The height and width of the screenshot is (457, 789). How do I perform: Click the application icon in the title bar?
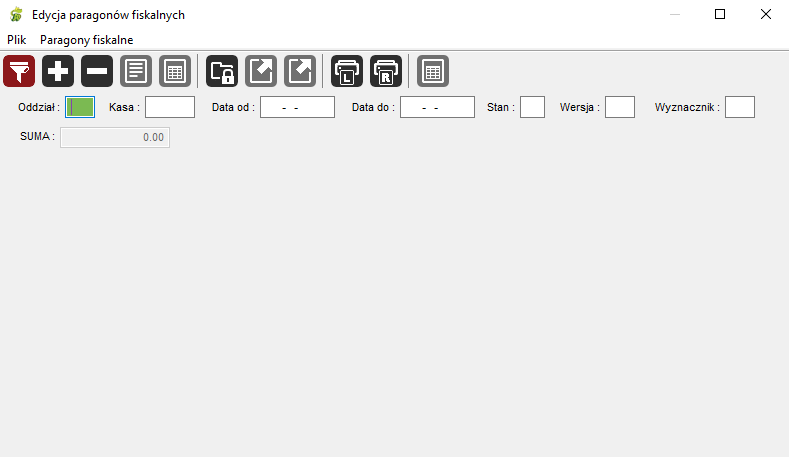16,15
